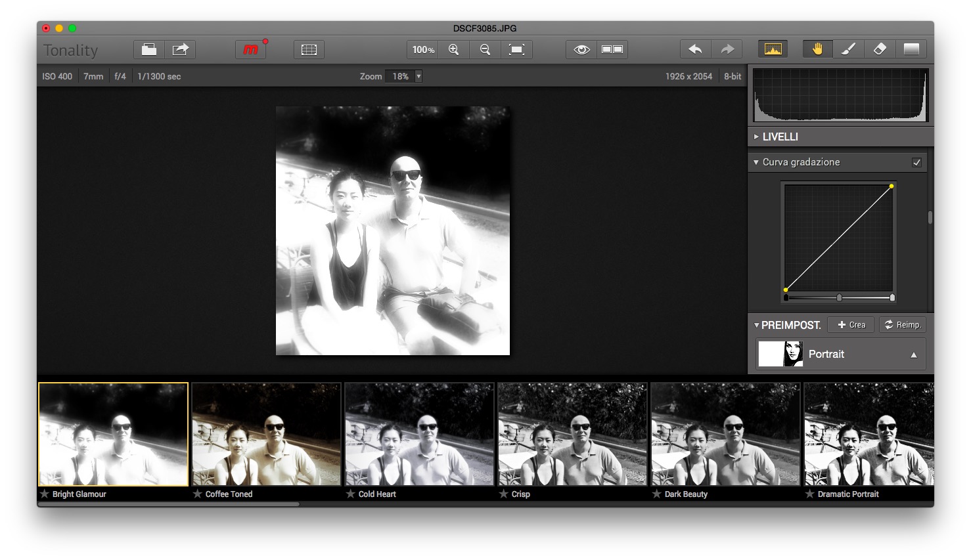Expand the LIVELLI panel

[756, 137]
